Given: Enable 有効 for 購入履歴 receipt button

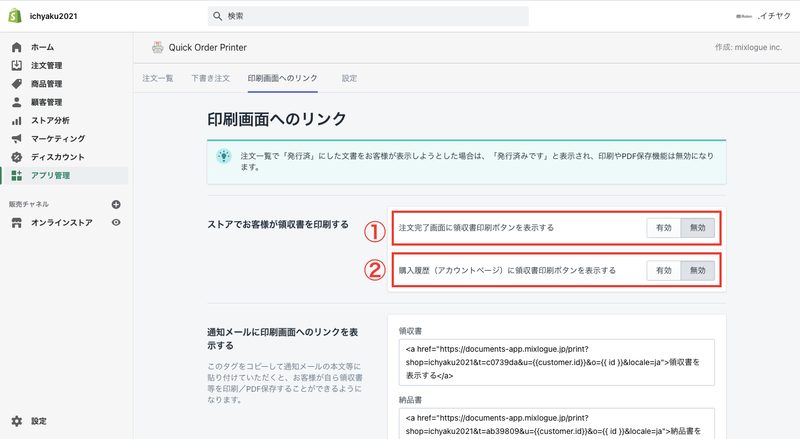Looking at the screenshot, I should coord(664,271).
